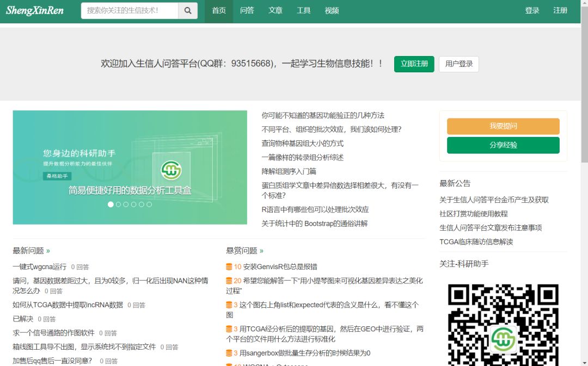Open article 查询物种基因组大小的方式
This screenshot has width=588, height=366.
point(302,144)
